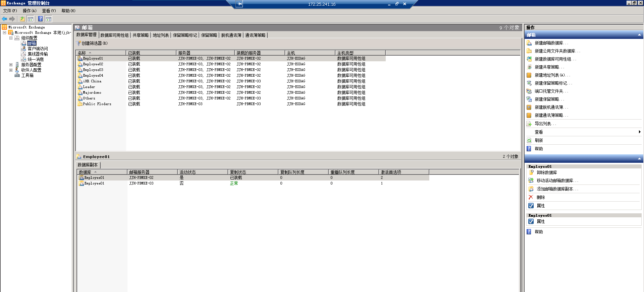This screenshot has height=292, width=644.
Task: Select 客户端访问 in the tree
Action: tap(38, 49)
